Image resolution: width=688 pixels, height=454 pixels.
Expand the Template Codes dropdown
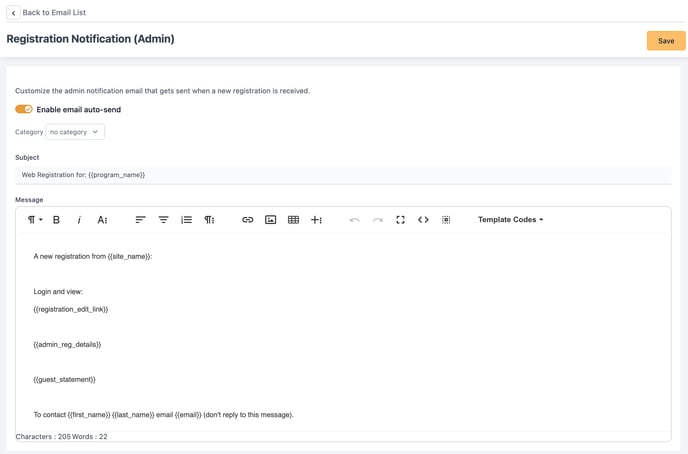pyautogui.click(x=510, y=220)
